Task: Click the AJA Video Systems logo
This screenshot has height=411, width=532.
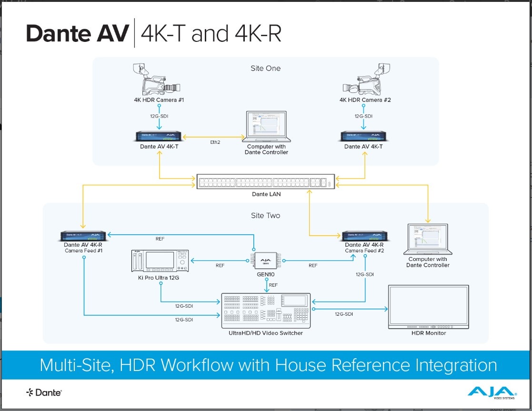Action: tap(492, 393)
